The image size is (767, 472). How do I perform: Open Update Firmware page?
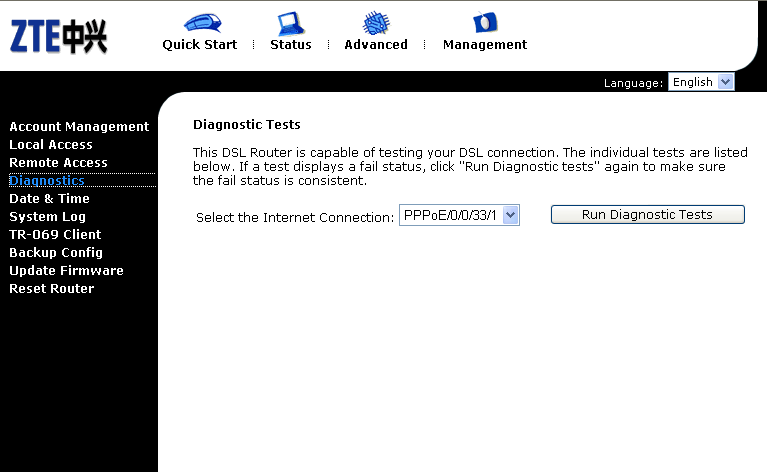pyautogui.click(x=67, y=270)
